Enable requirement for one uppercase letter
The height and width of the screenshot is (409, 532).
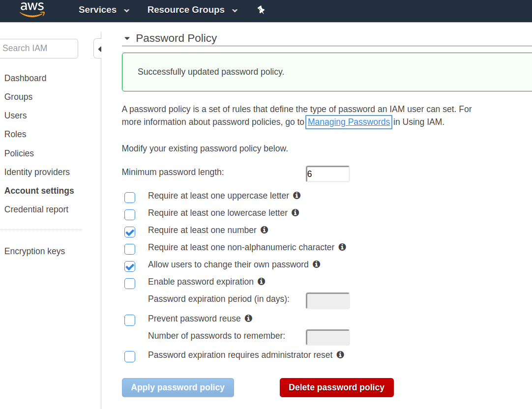pyautogui.click(x=129, y=197)
